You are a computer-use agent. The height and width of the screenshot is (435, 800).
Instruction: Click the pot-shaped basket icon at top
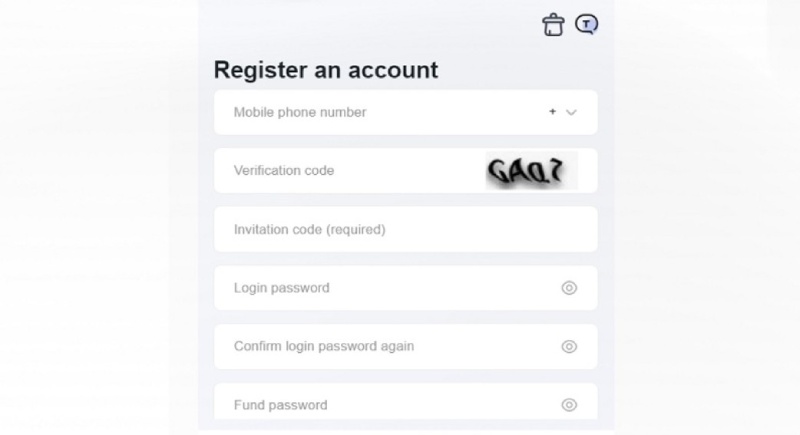pos(553,25)
